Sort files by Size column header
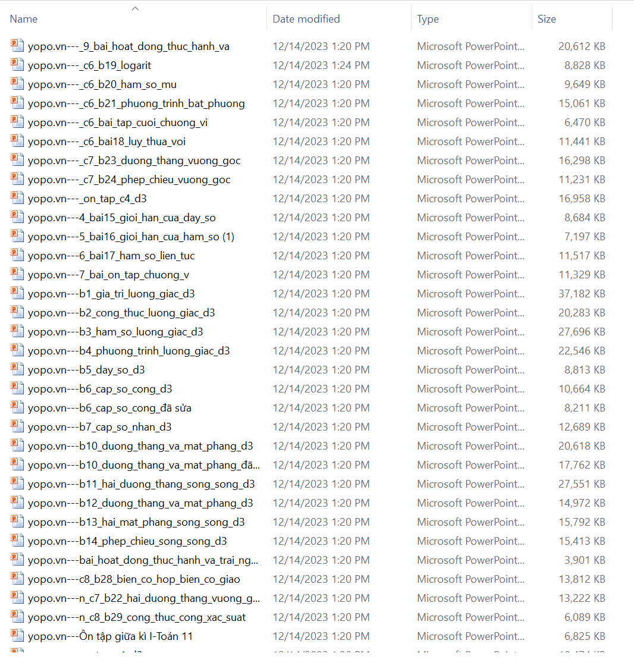The height and width of the screenshot is (672, 634). point(547,19)
